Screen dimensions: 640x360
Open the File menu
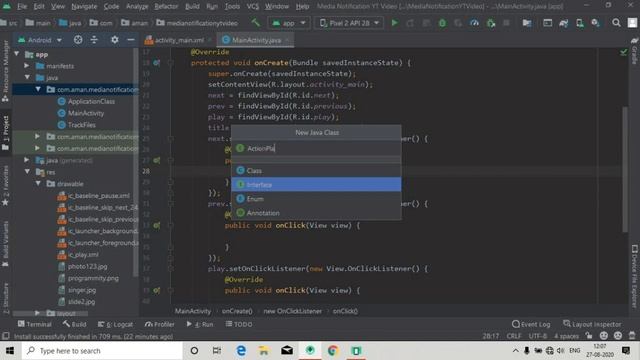[x=22, y=7]
